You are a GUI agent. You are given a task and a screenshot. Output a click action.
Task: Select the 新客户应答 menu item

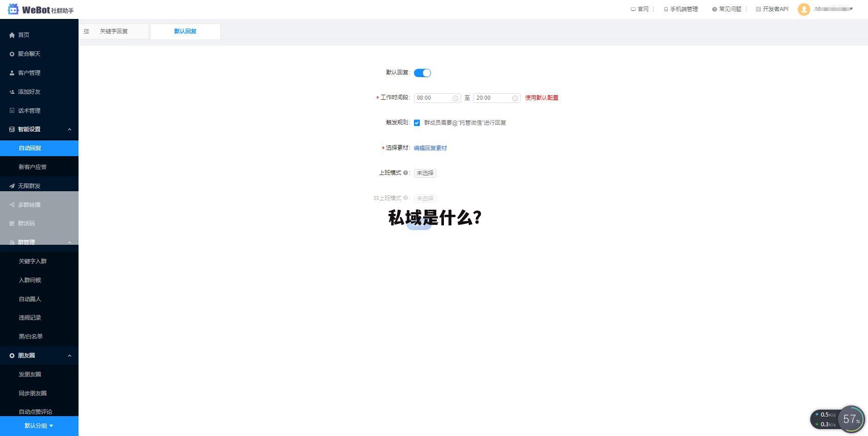pyautogui.click(x=32, y=167)
